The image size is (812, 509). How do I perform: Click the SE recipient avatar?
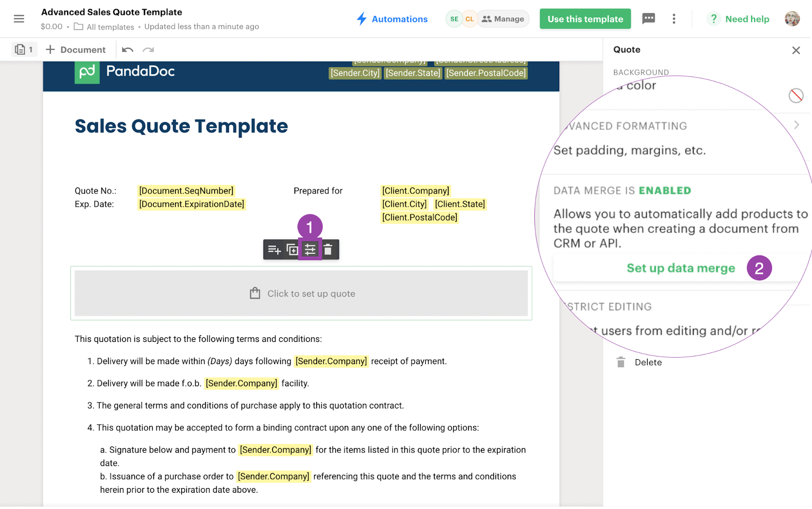click(454, 19)
